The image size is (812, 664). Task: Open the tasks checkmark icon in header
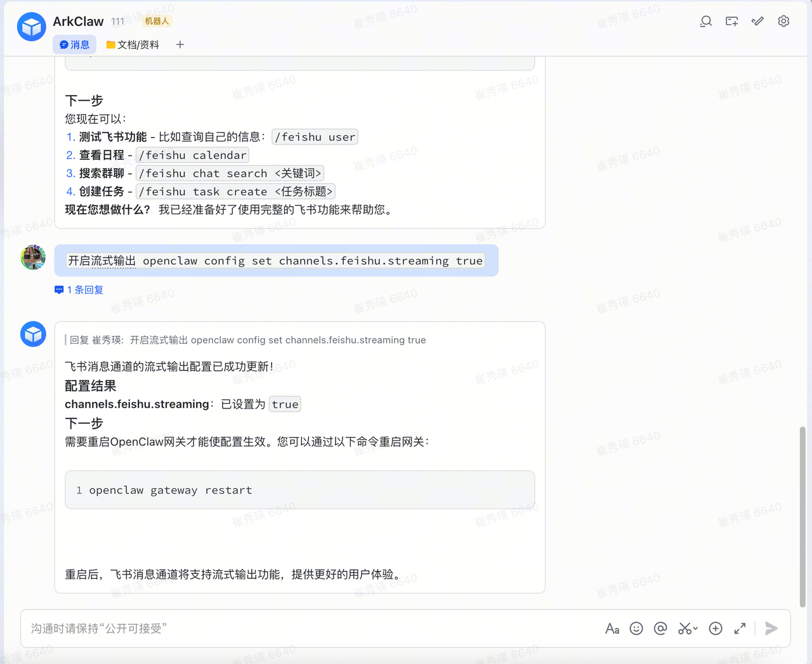[757, 22]
